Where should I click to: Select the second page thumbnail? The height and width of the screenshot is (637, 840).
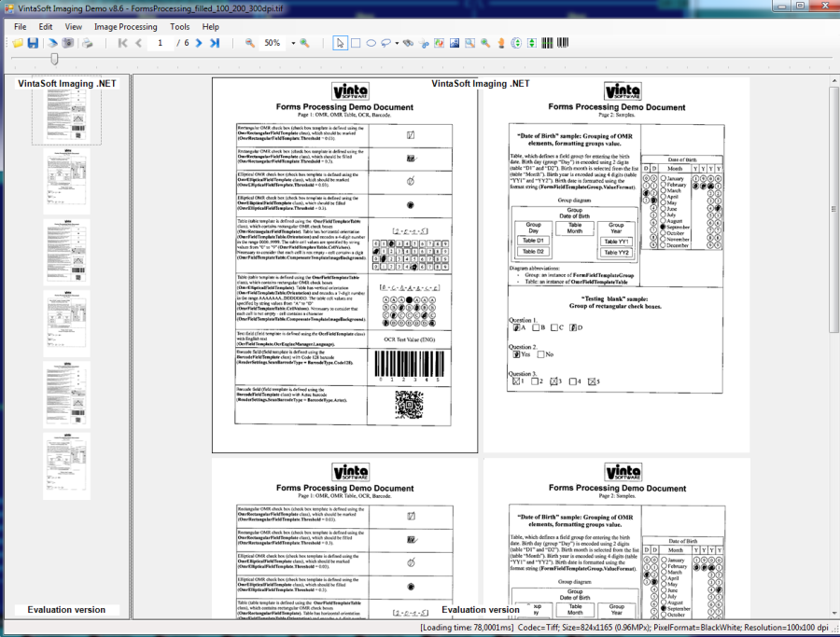(66, 180)
